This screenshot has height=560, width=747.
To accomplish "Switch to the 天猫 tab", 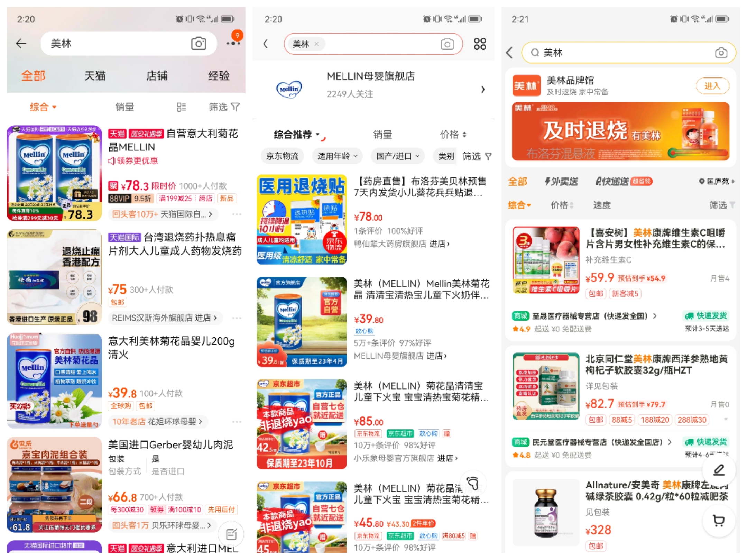I will [x=95, y=76].
